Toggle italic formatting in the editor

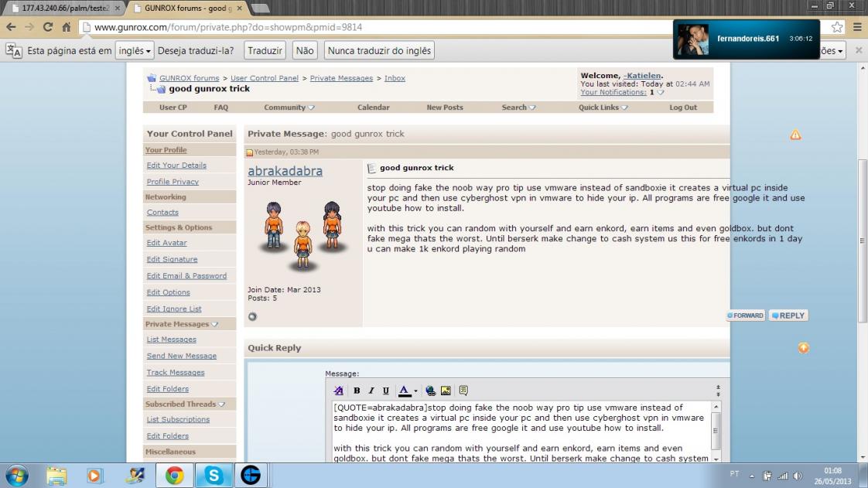point(371,391)
